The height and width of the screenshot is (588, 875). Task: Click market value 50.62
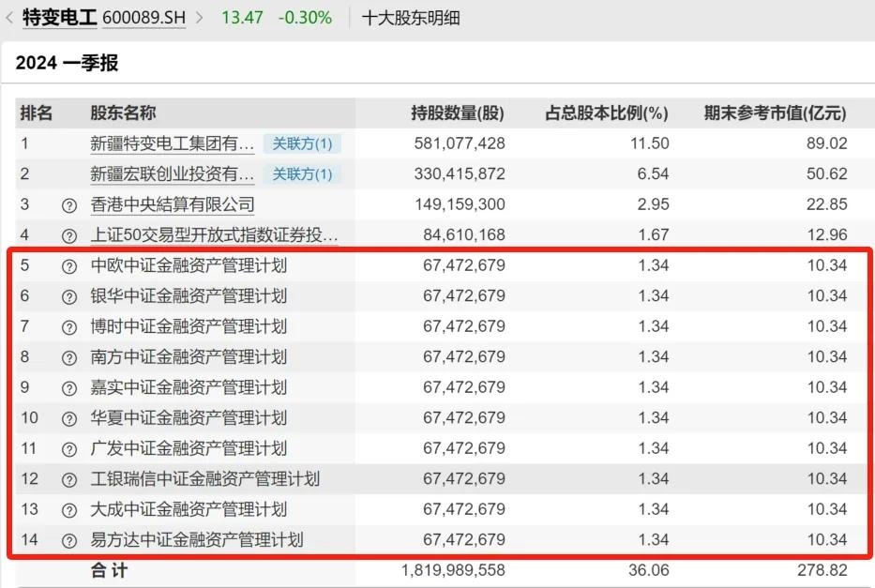point(827,174)
